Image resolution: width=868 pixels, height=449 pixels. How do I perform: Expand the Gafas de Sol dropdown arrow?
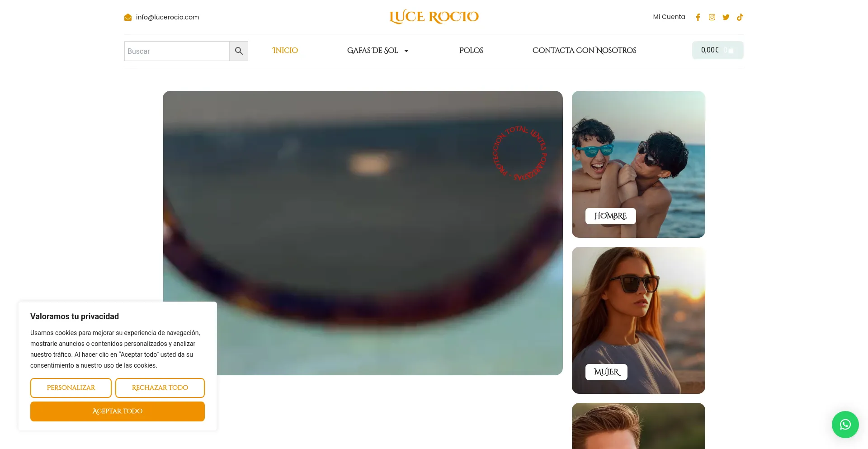pos(406,51)
